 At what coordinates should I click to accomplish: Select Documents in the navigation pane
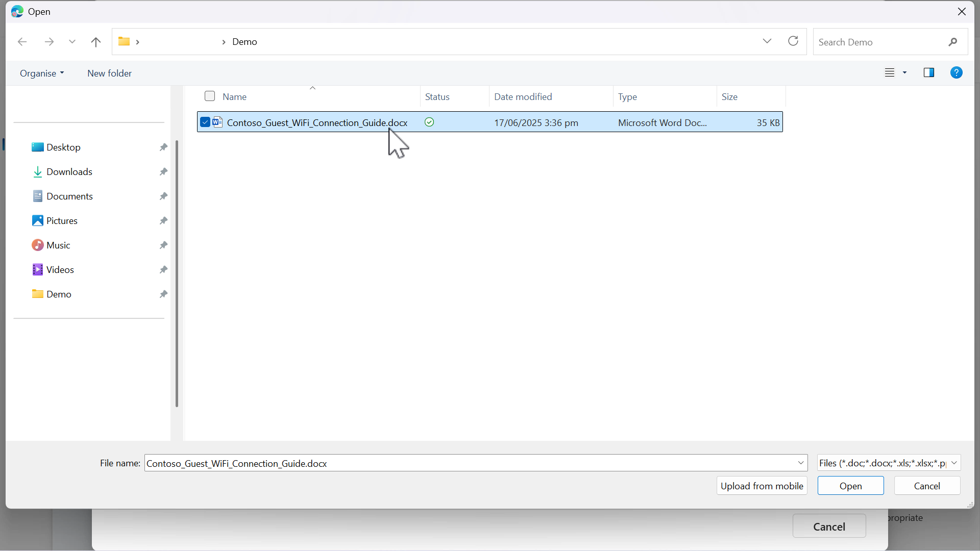coord(69,196)
